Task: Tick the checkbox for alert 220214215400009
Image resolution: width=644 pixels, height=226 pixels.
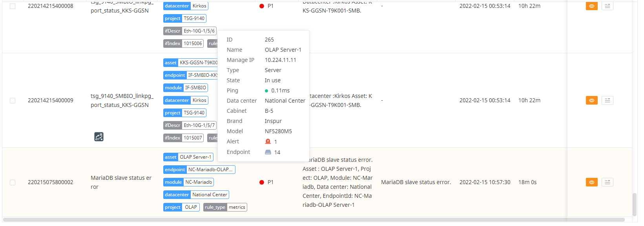Action: 13,101
